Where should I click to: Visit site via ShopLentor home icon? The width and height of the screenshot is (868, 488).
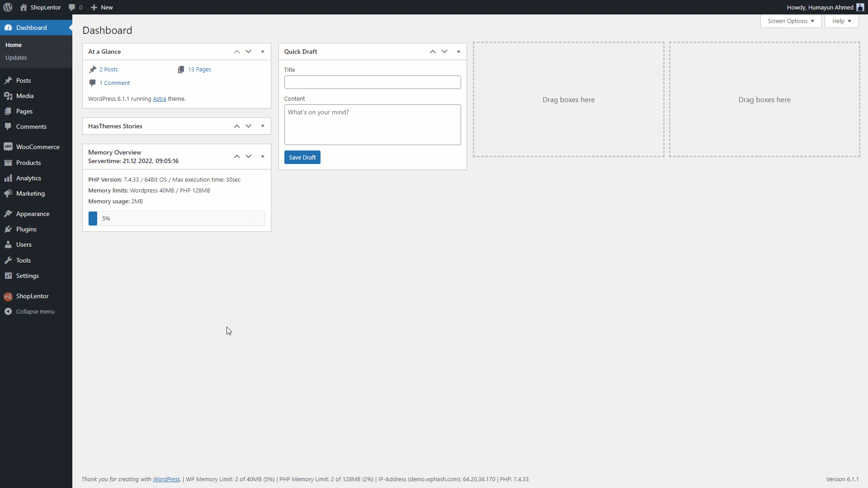(24, 7)
